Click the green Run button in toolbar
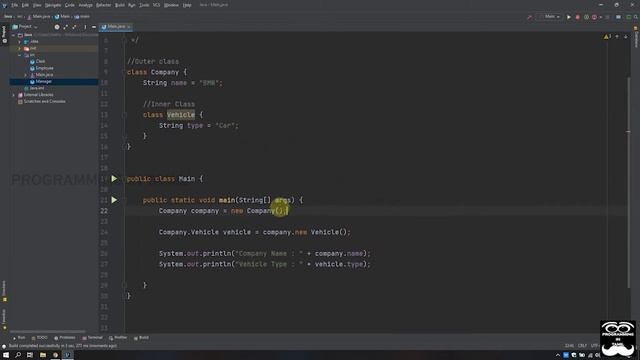640x360 pixels. click(569, 17)
